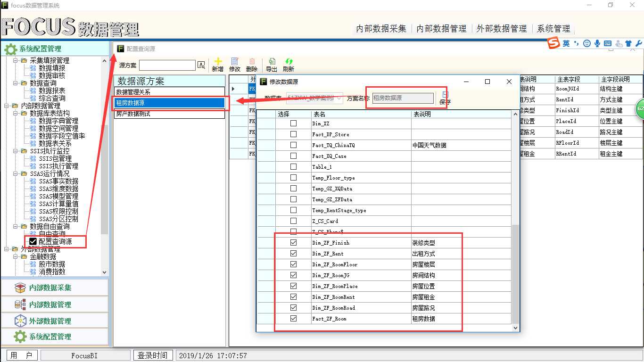The width and height of the screenshot is (644, 362).
Task: Open 系统管理 in the header menu
Action: click(553, 29)
